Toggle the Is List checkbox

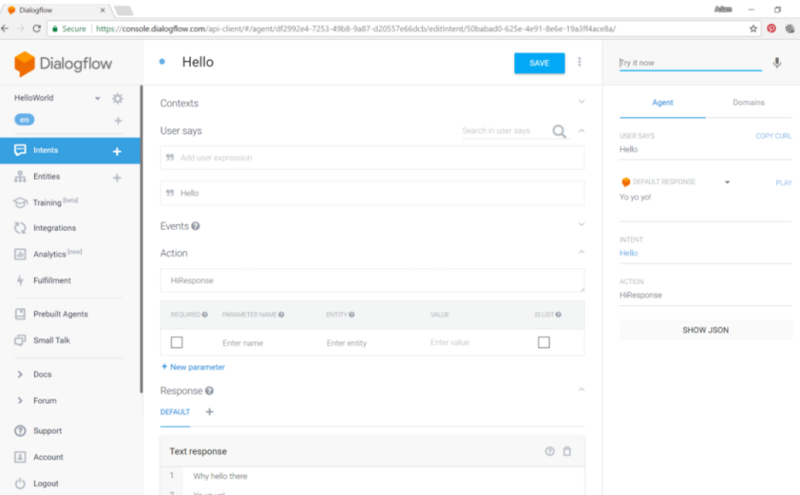coord(544,342)
